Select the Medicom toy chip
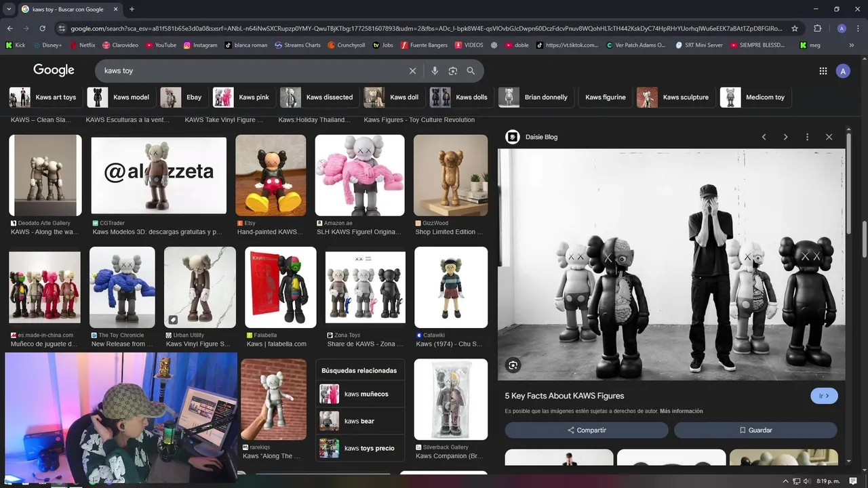The width and height of the screenshot is (868, 488). click(755, 97)
